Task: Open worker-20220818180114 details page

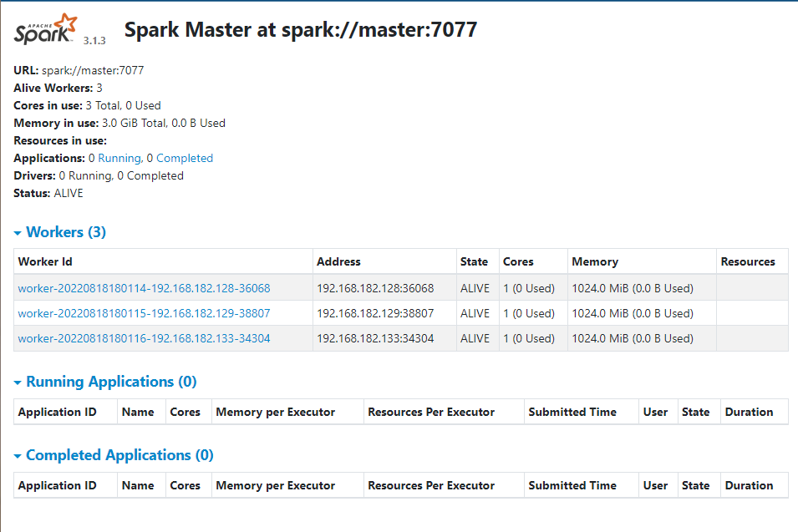Action: pyautogui.click(x=142, y=287)
